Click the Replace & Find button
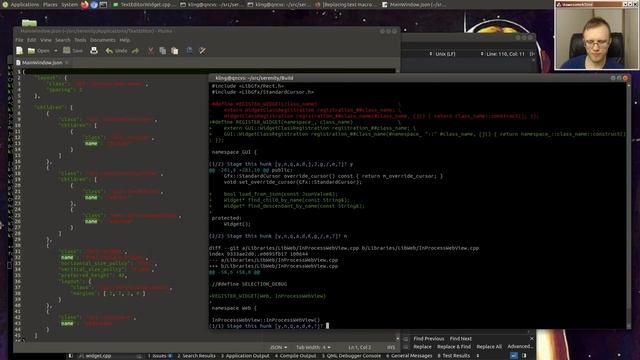 click(453, 347)
